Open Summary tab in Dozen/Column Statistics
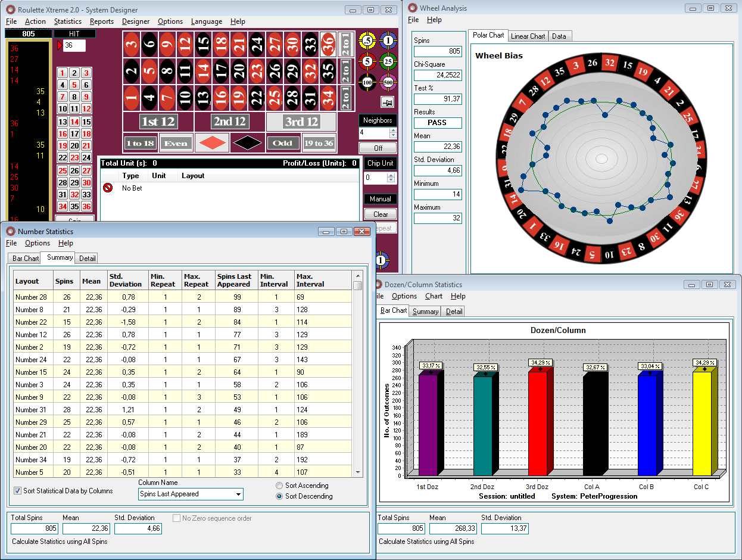 (426, 311)
